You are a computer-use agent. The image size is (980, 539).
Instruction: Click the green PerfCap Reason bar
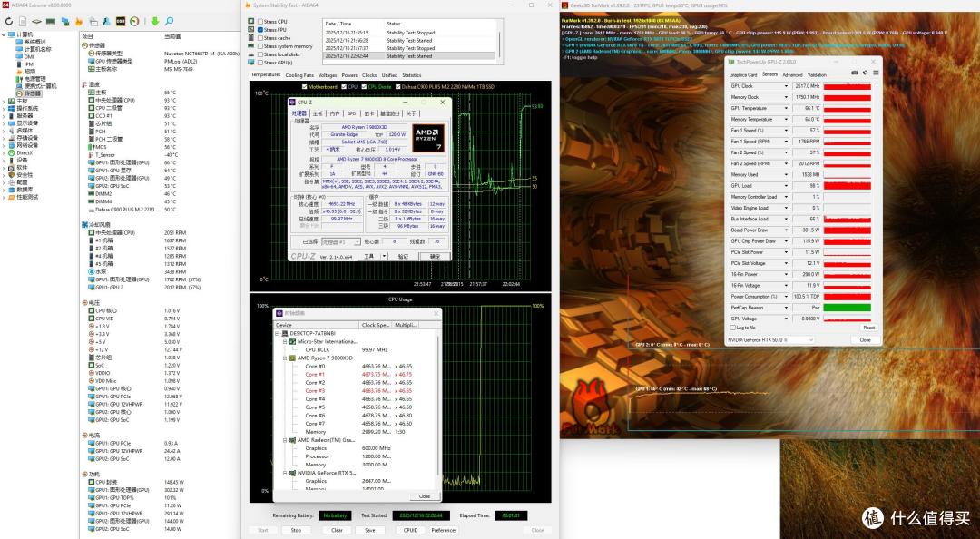click(x=847, y=308)
